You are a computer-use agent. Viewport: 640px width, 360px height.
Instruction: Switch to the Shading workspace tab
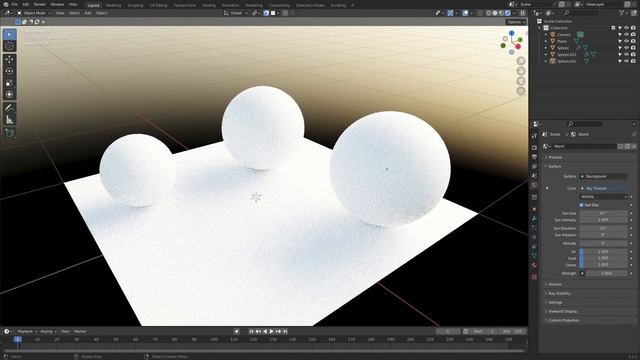(x=209, y=5)
